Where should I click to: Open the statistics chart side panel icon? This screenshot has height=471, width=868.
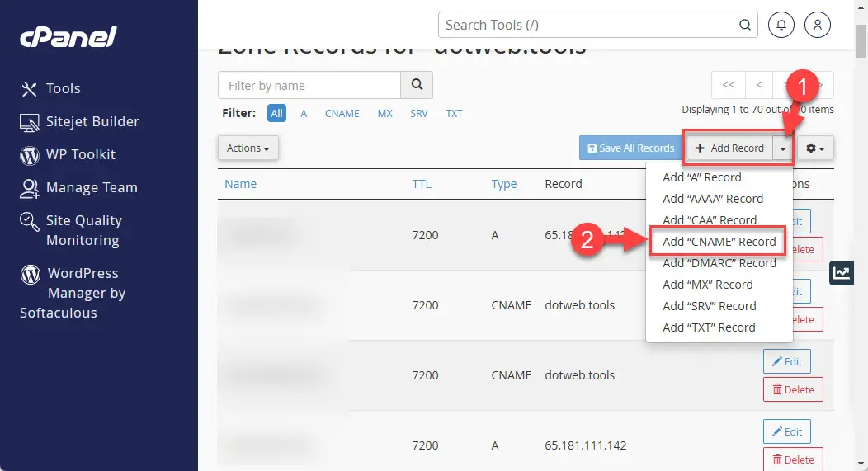pyautogui.click(x=842, y=273)
